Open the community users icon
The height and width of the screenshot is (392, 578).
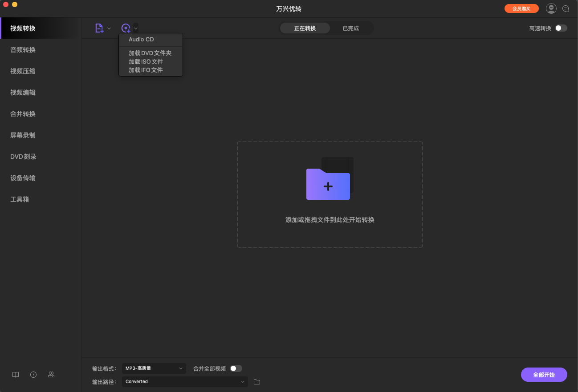click(51, 375)
